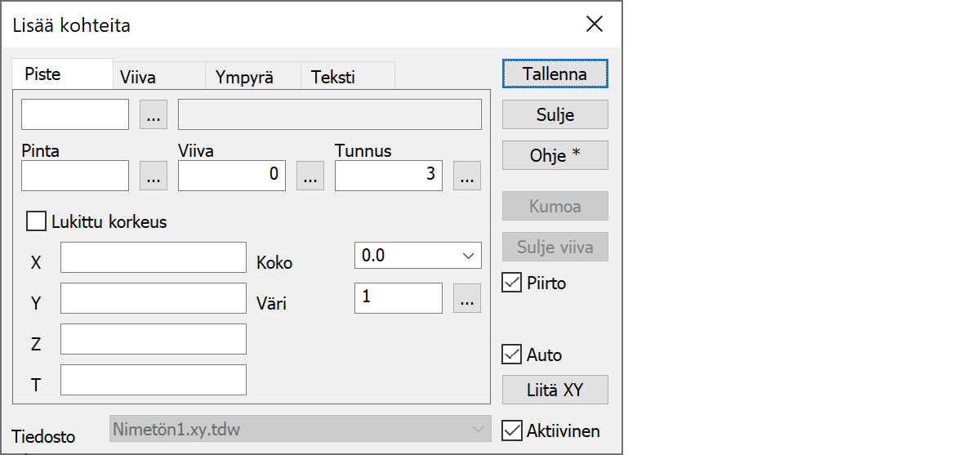Viewport: 980px width, 455px height.
Task: Focus the Väri color number field
Action: tap(398, 298)
